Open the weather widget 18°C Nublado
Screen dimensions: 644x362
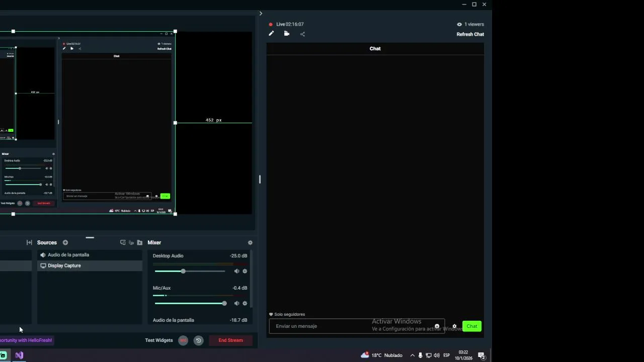381,355
